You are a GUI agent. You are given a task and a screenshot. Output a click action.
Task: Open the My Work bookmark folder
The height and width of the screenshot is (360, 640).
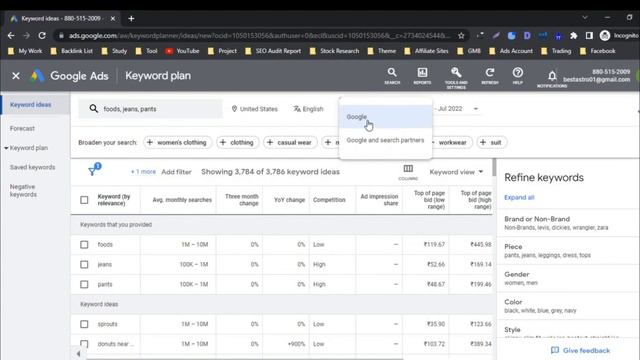click(25, 51)
